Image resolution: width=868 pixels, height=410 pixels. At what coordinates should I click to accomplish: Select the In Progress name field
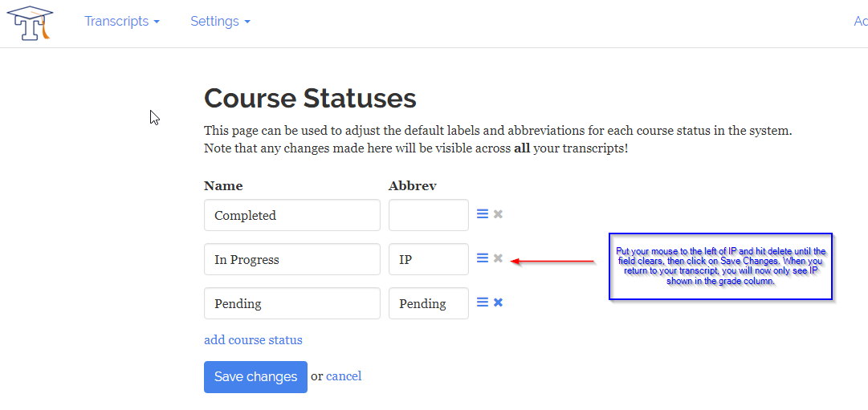point(291,259)
